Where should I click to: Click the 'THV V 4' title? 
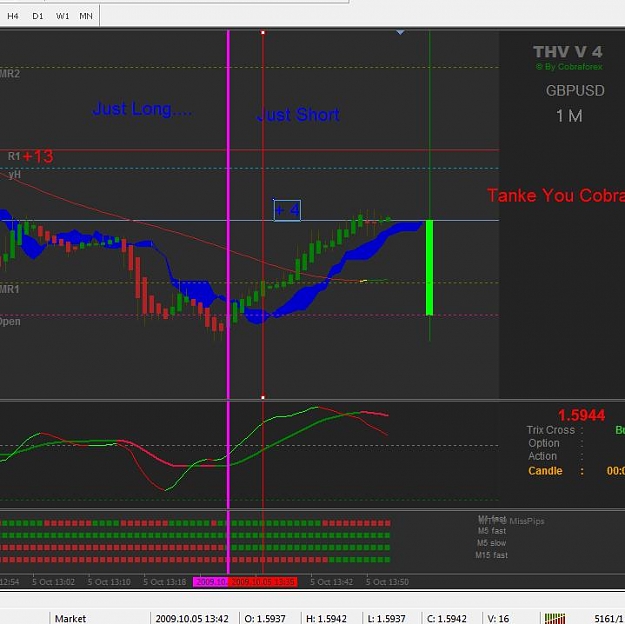click(x=568, y=52)
